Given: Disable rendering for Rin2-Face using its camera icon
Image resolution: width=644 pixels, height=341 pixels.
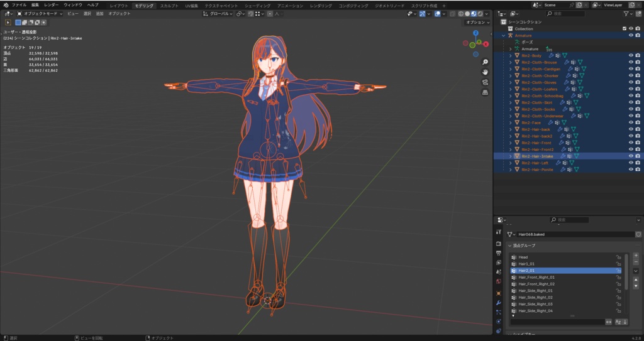Looking at the screenshot, I should (638, 122).
